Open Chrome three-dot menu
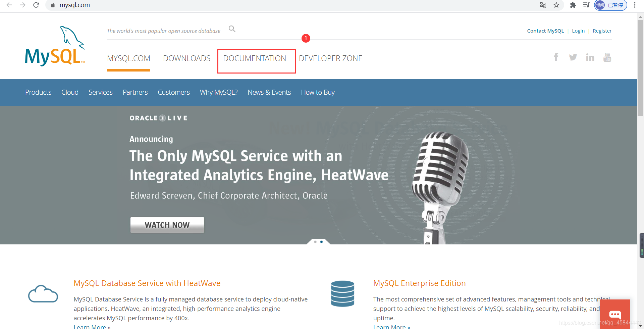This screenshot has height=329, width=644. [635, 5]
